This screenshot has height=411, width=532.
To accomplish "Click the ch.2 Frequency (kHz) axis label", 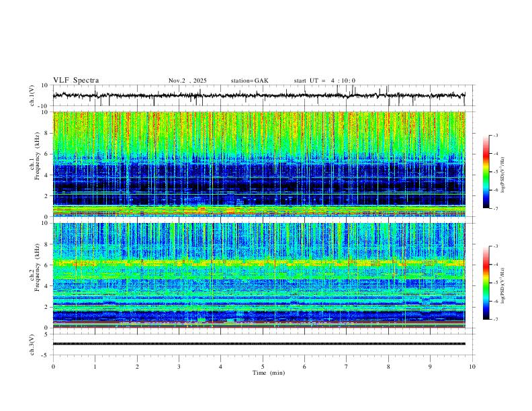I will [x=35, y=267].
